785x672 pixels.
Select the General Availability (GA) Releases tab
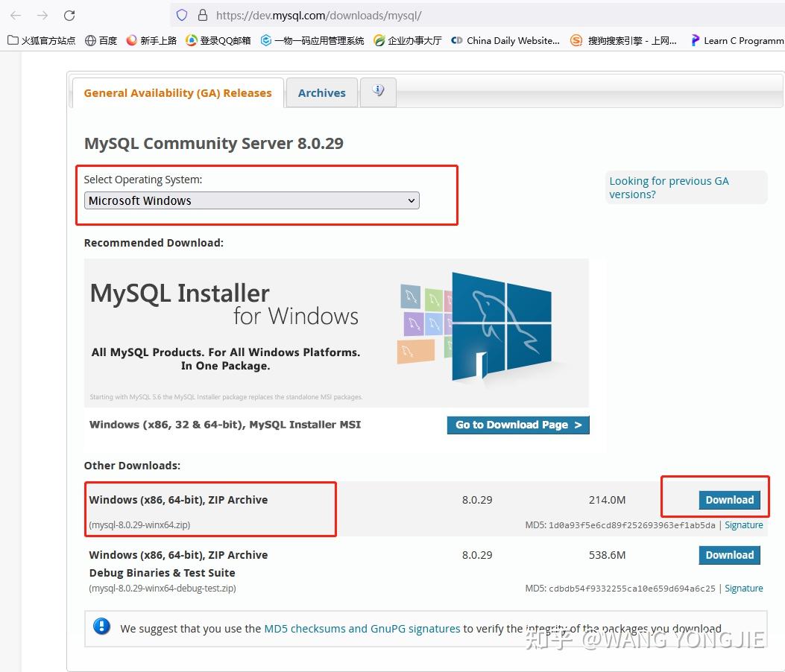177,93
